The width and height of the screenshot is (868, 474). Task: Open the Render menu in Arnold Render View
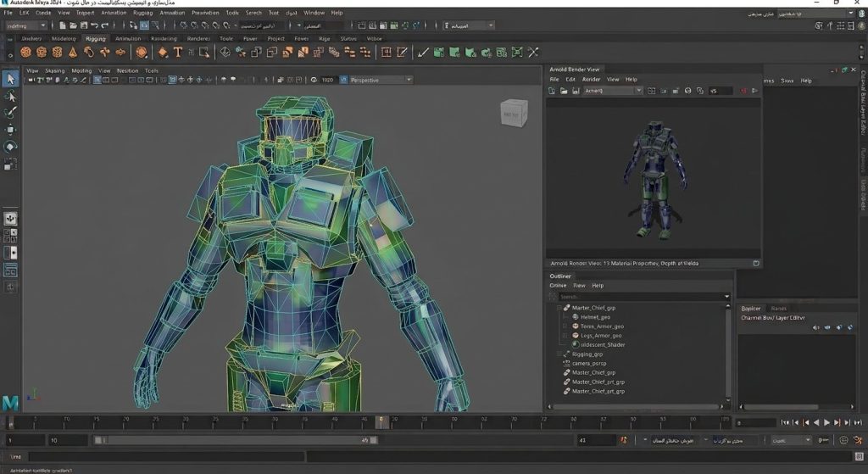[x=591, y=79]
